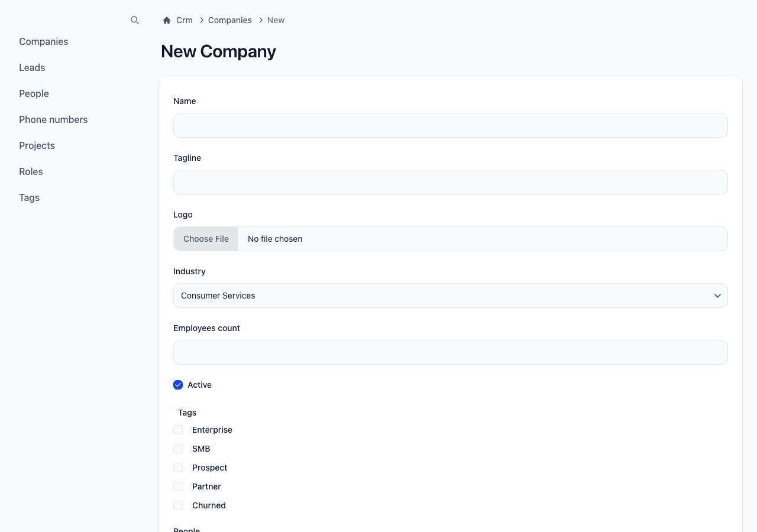The image size is (757, 532).
Task: Click the home icon in breadcrumb
Action: click(x=167, y=20)
